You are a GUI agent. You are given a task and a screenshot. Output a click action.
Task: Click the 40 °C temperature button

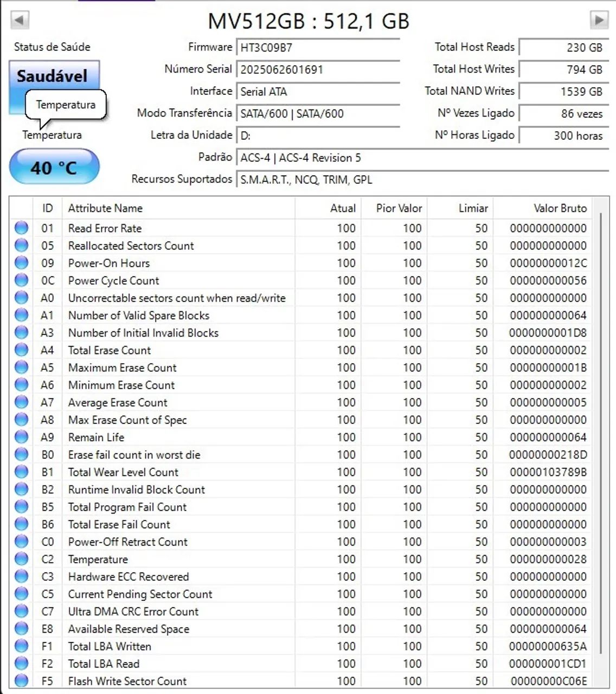[x=54, y=168]
